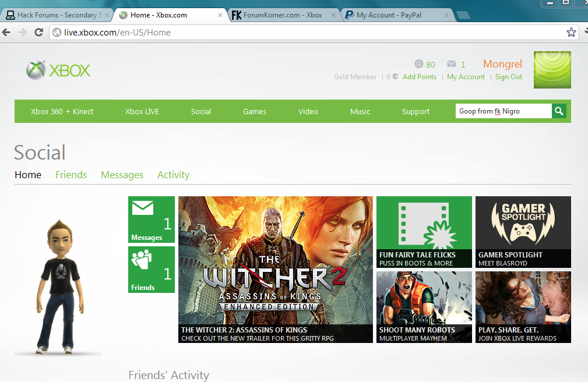Click the Gamerscore G icon

point(419,63)
